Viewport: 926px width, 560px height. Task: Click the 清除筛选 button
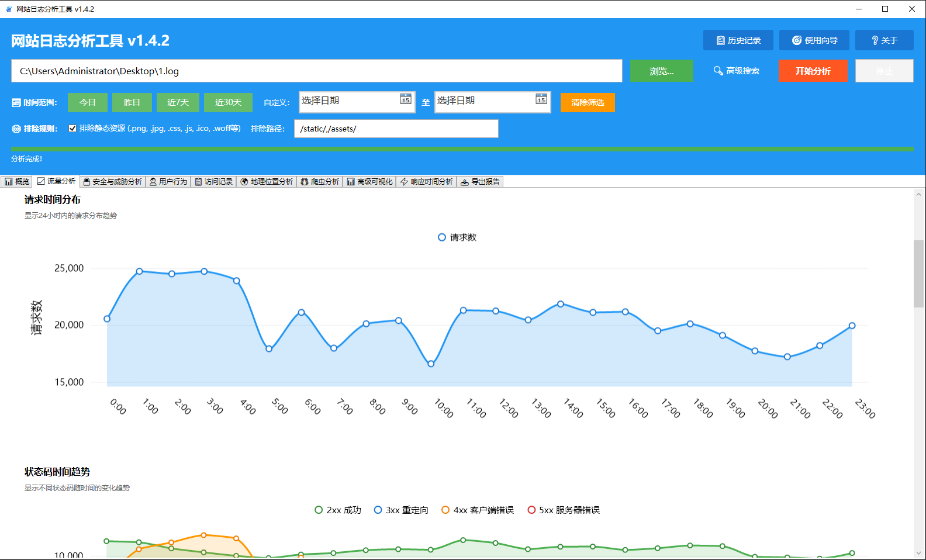[x=588, y=102]
